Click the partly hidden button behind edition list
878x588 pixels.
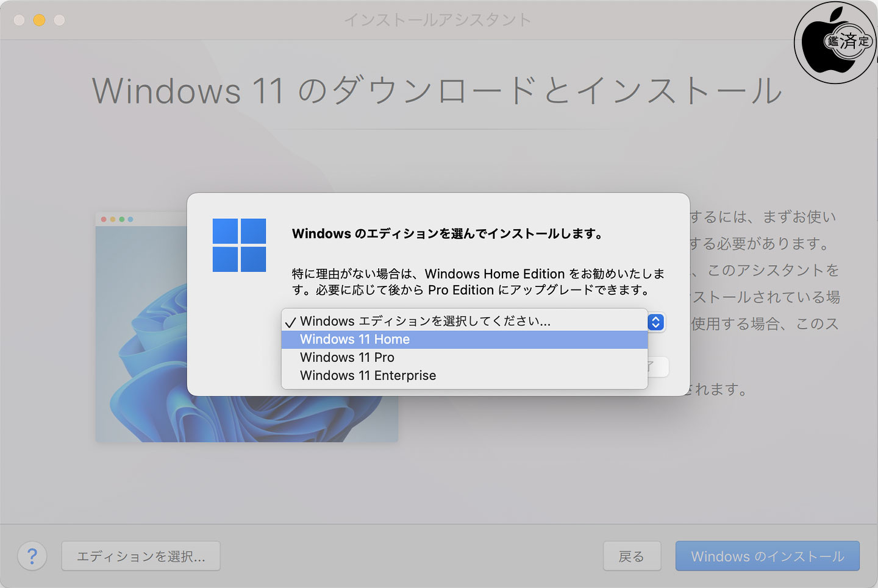[659, 367]
